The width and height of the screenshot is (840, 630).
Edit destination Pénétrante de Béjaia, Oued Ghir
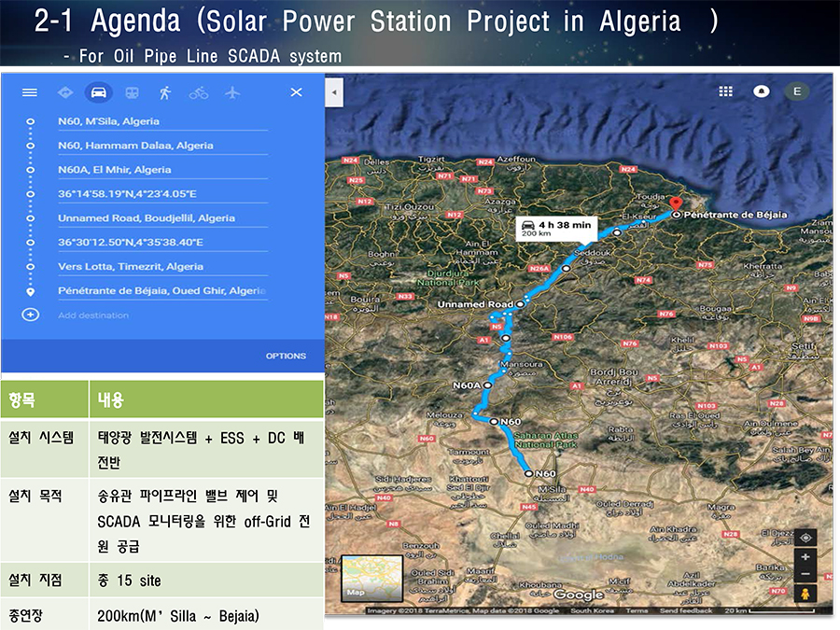tap(162, 291)
